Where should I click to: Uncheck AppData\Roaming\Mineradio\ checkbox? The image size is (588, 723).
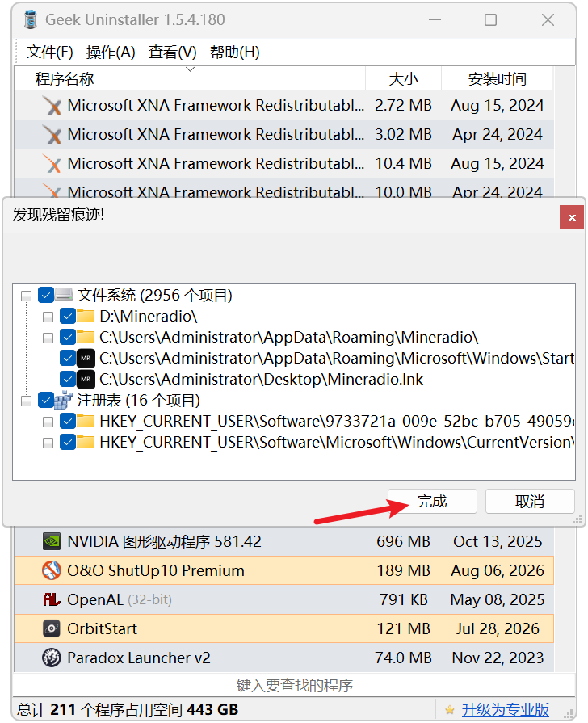pos(68,338)
